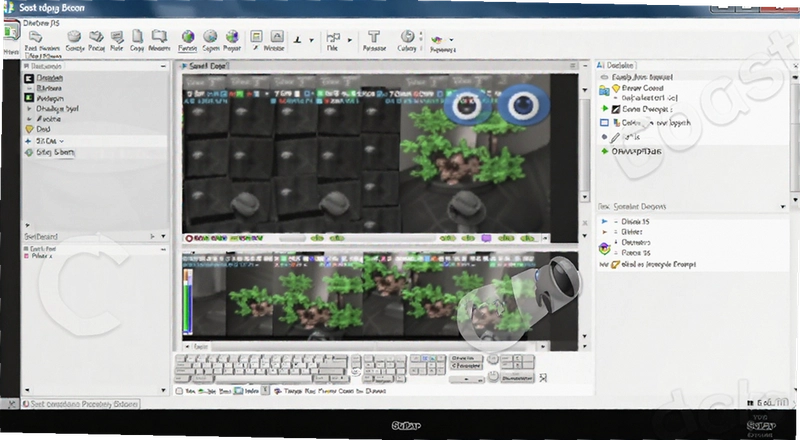Click the right blue eye overlay in preview
Image resolution: width=800 pixels, height=440 pixels.
coord(523,105)
